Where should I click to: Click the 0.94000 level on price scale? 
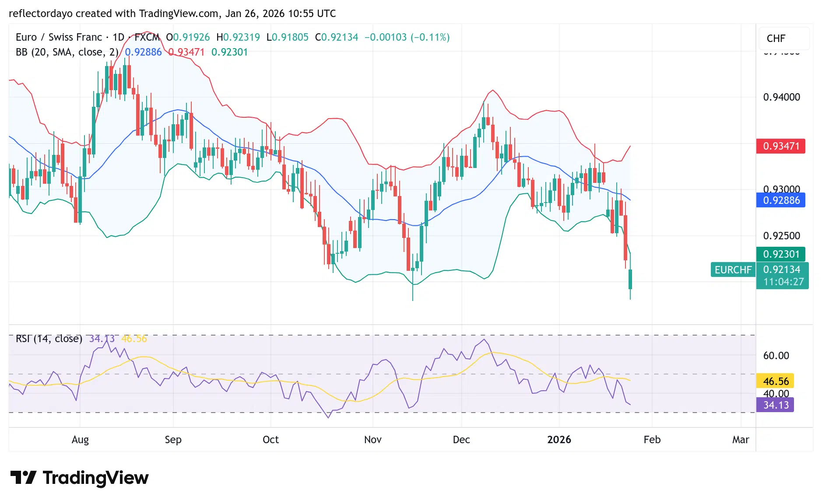(x=781, y=97)
